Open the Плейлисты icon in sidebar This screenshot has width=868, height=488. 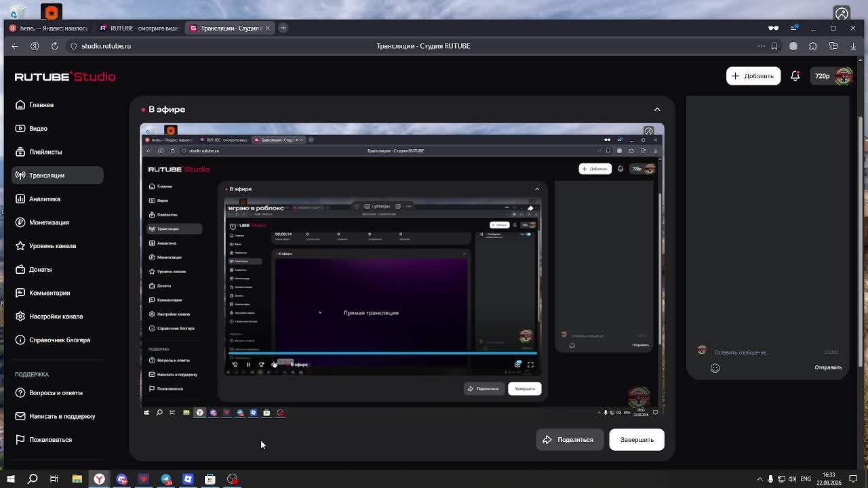tap(20, 152)
